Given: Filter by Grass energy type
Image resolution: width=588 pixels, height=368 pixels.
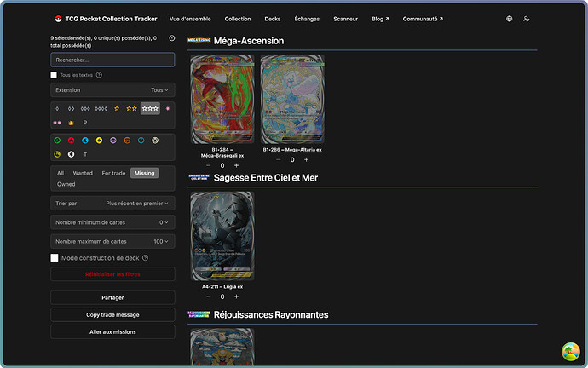Looking at the screenshot, I should point(57,141).
